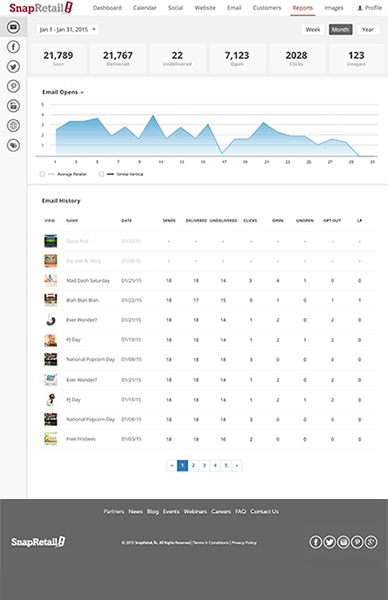This screenshot has width=388, height=600.
Task: Open the Profile user menu
Action: 370,8
